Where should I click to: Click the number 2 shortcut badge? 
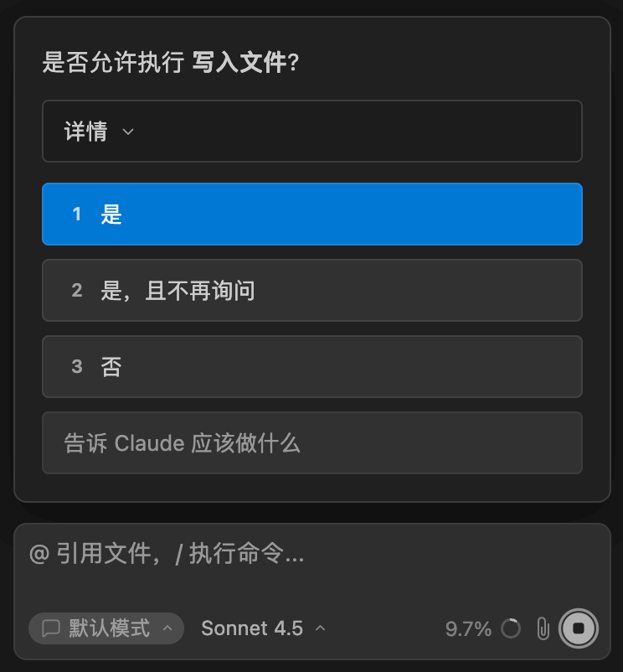(x=77, y=291)
